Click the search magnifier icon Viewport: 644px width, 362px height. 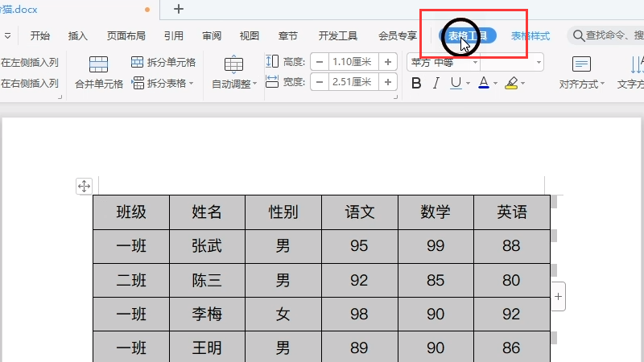point(577,35)
